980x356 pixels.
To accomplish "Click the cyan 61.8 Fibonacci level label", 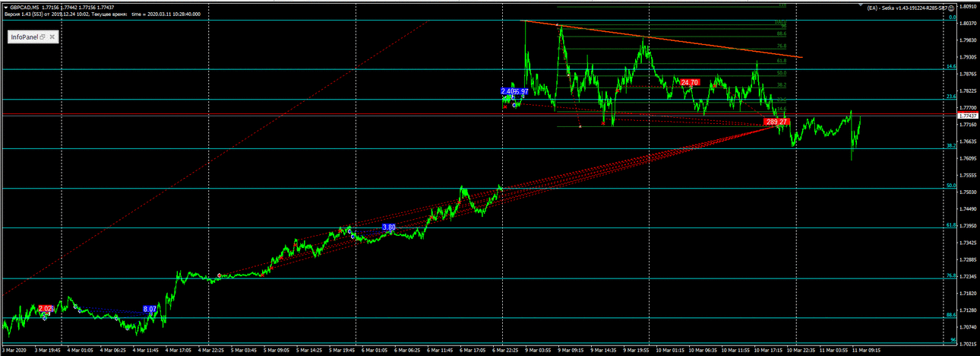I will (950, 224).
